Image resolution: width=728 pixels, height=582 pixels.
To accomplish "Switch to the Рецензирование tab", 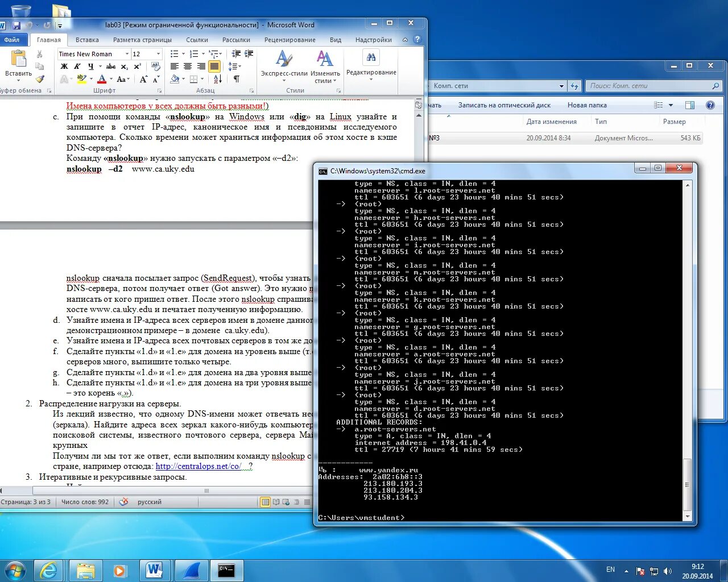I will tap(289, 40).
